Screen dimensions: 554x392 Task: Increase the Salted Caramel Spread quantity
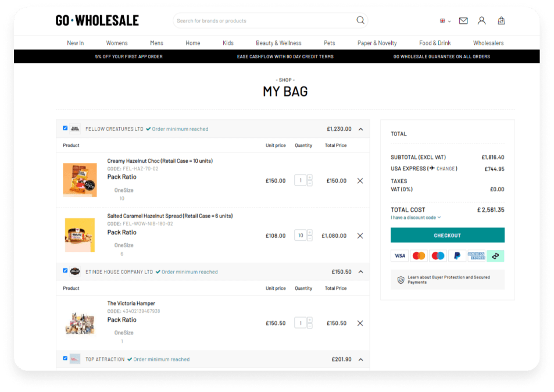[309, 233]
